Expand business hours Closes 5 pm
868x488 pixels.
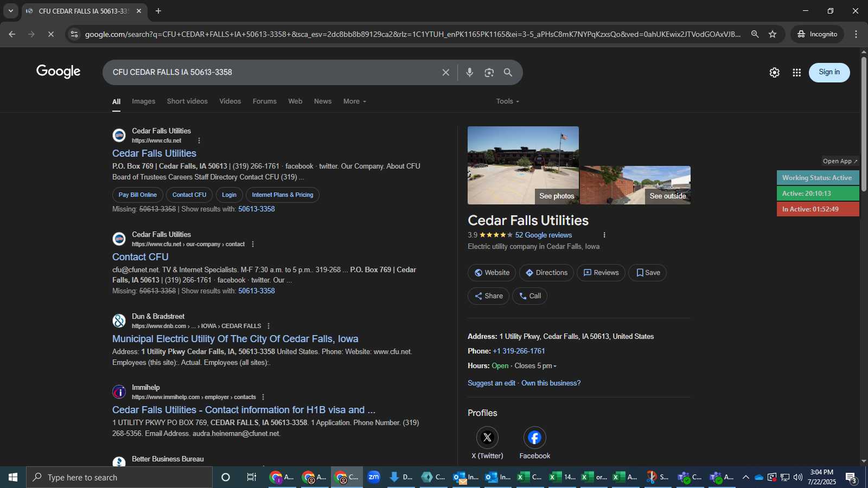click(x=535, y=366)
